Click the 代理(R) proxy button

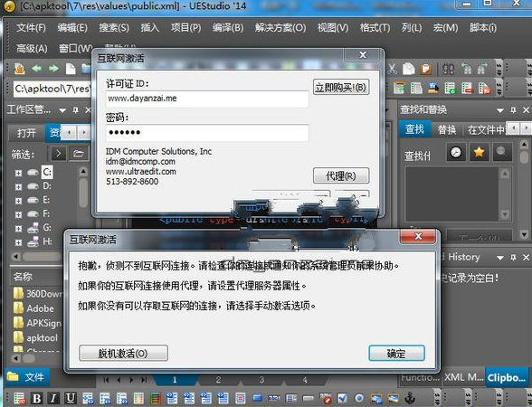pos(341,175)
